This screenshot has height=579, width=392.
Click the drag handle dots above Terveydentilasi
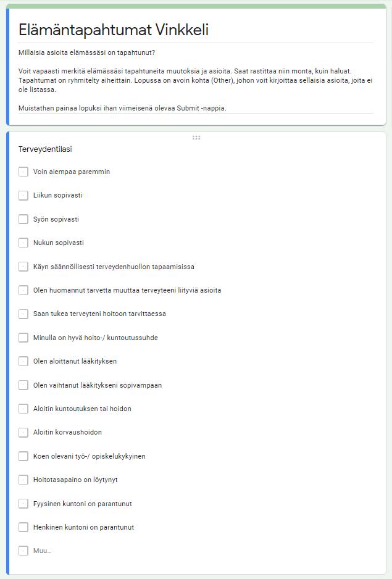(x=196, y=138)
